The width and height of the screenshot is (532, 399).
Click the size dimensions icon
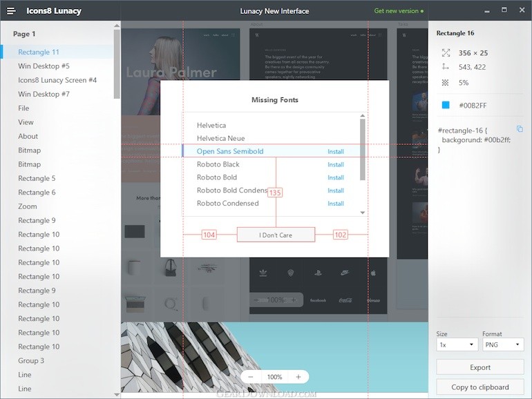[x=446, y=53]
